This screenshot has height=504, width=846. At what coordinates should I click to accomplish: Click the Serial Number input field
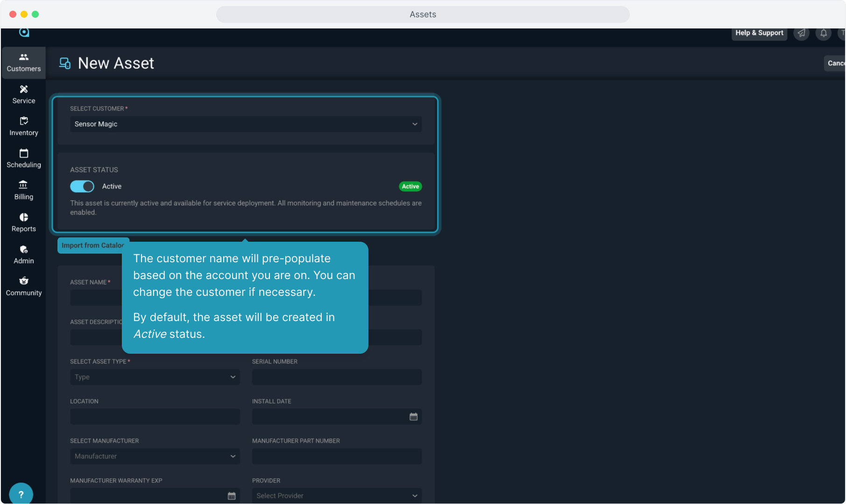coord(337,377)
